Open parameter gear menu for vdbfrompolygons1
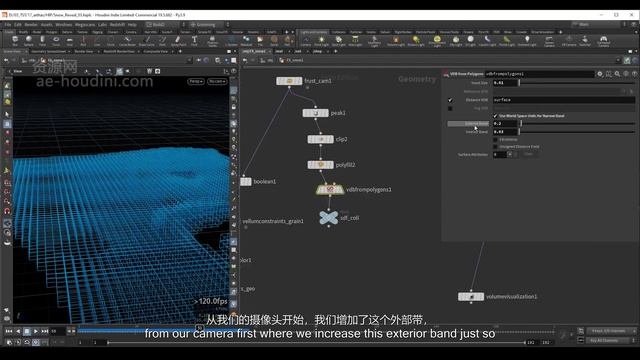The image size is (640, 360). pyautogui.click(x=600, y=74)
